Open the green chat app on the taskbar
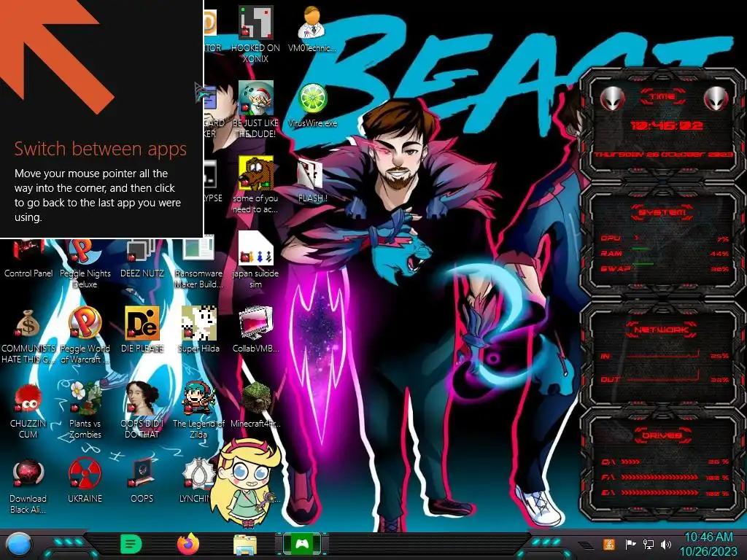This screenshot has width=747, height=560. click(131, 544)
